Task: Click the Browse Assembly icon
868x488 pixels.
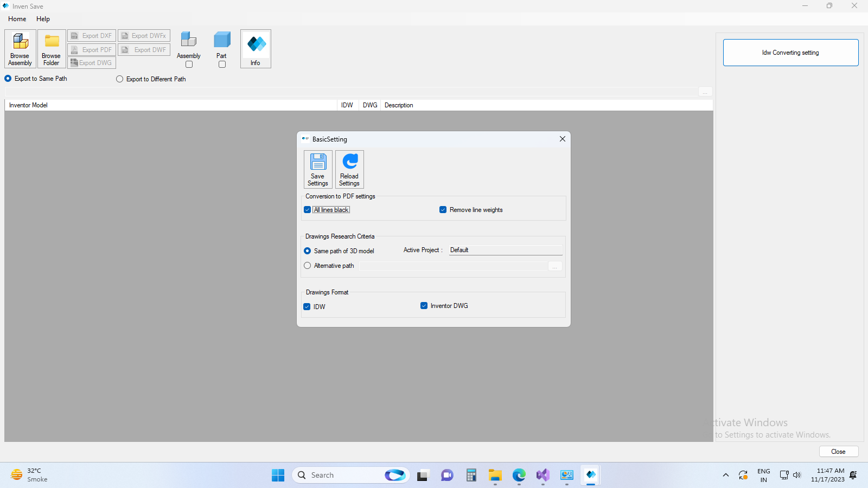Action: tap(21, 49)
